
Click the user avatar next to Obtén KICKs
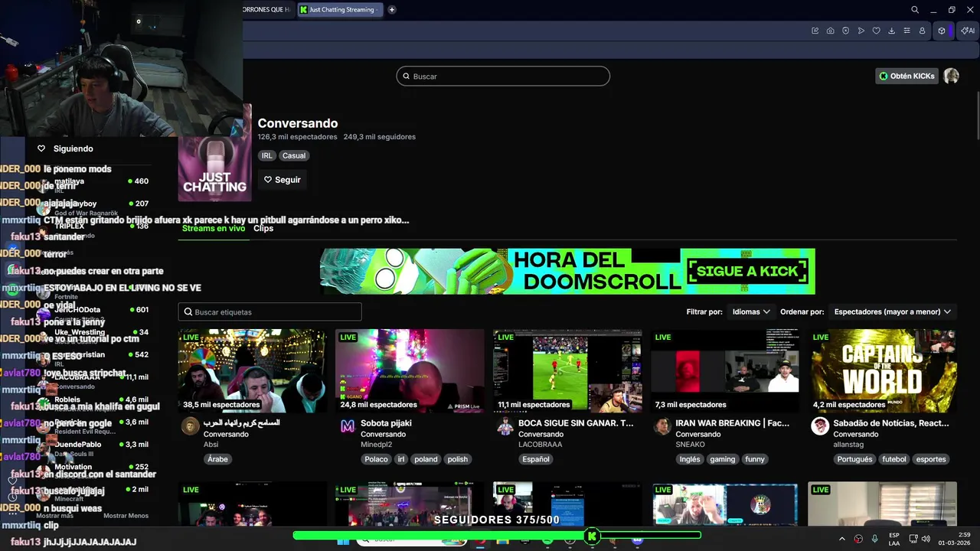tap(952, 76)
